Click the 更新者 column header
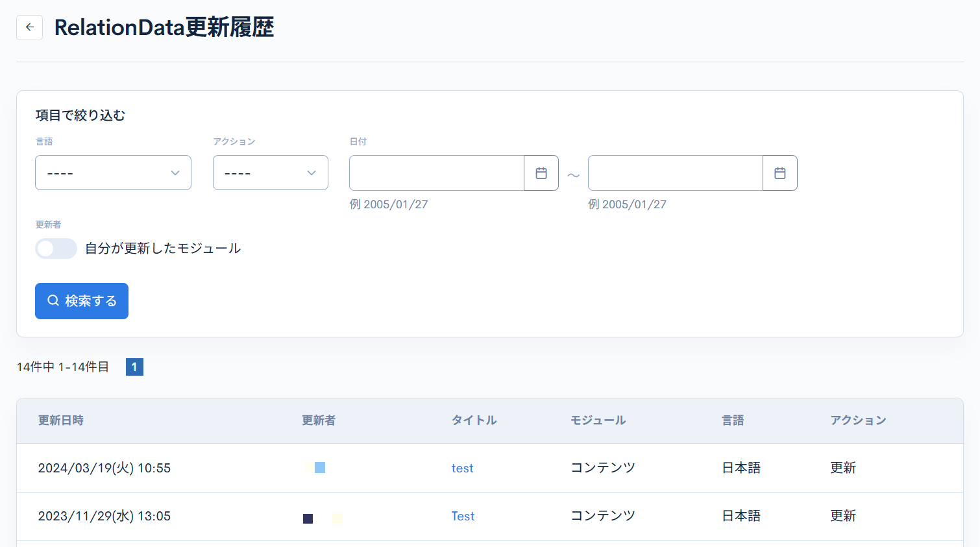 319,420
